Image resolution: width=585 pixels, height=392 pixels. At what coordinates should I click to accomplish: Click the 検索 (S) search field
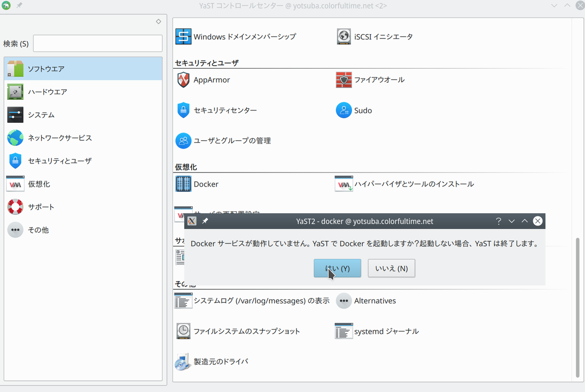click(x=97, y=43)
